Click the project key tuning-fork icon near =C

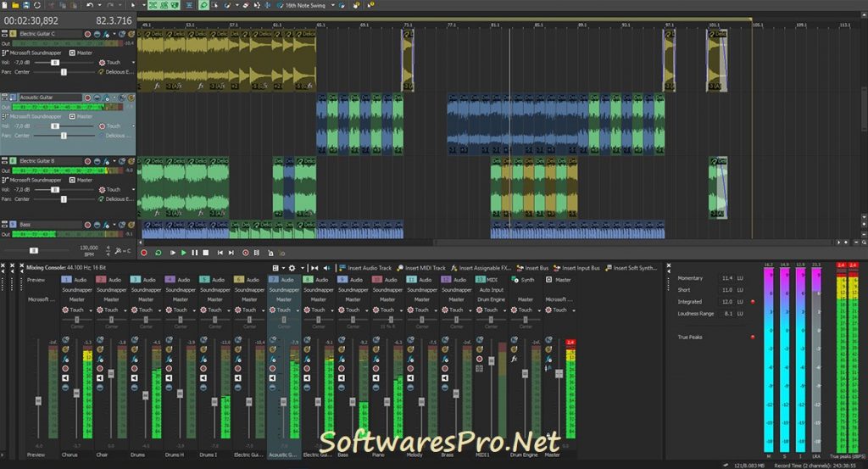pos(119,251)
